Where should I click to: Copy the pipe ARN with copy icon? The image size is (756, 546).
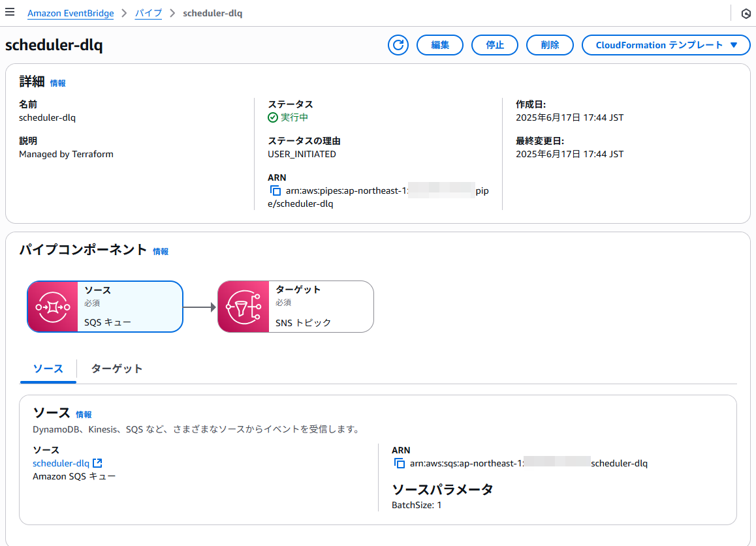click(276, 191)
